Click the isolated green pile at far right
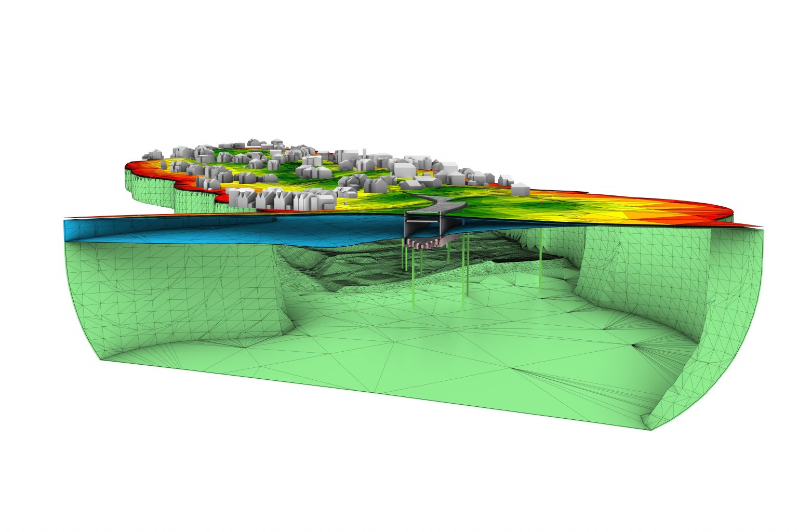798x532 pixels. (540, 260)
